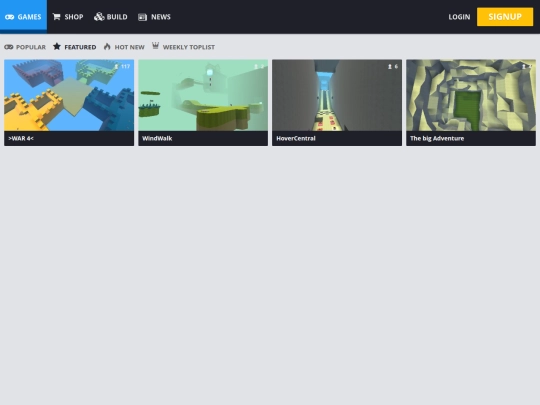Click the WindWalk title text

coord(157,138)
